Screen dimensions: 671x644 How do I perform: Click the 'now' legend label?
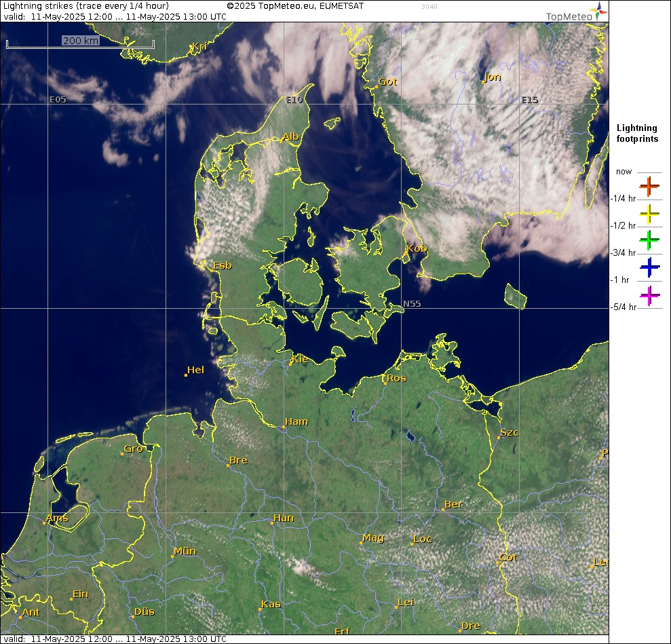click(x=624, y=172)
